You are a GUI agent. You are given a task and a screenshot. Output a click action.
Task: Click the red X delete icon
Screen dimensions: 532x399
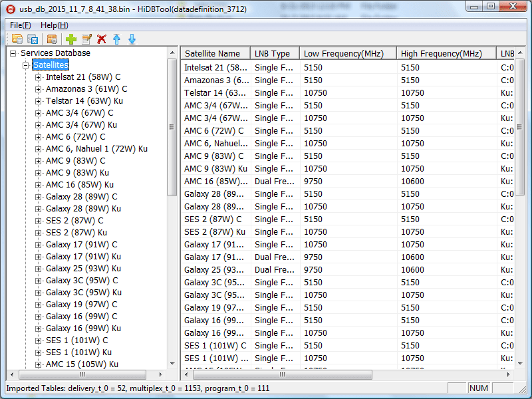(102, 39)
